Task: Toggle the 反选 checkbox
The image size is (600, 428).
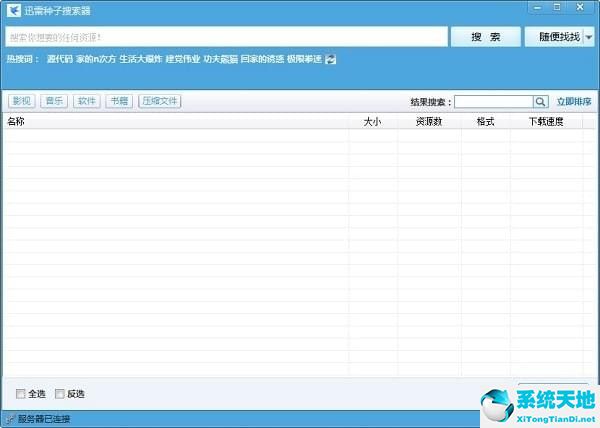Action: (60, 394)
